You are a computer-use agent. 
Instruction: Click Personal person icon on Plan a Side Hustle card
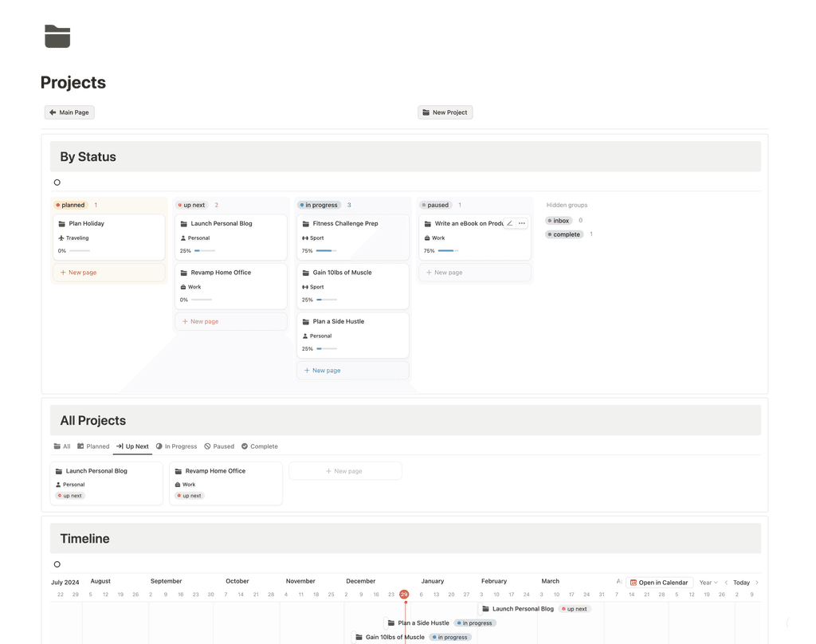click(x=305, y=336)
